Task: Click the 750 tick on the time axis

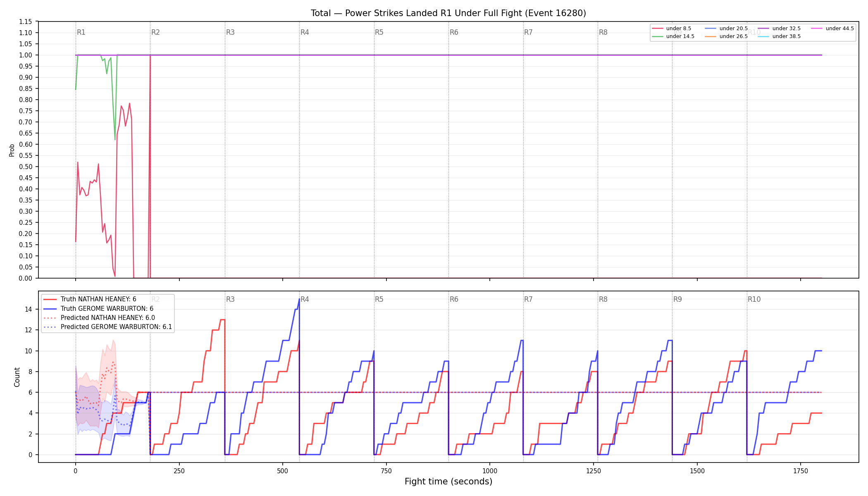Action: tap(386, 471)
